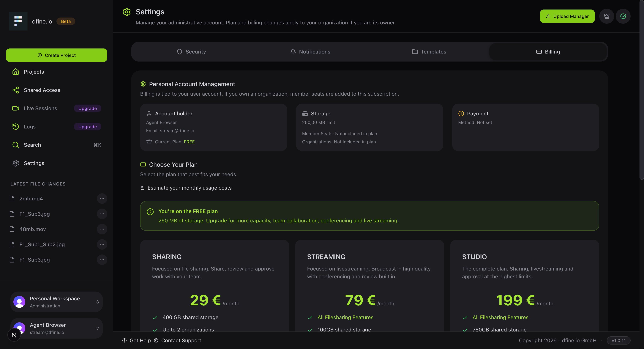
Task: Open Estimate your monthly usage costs
Action: (x=186, y=188)
